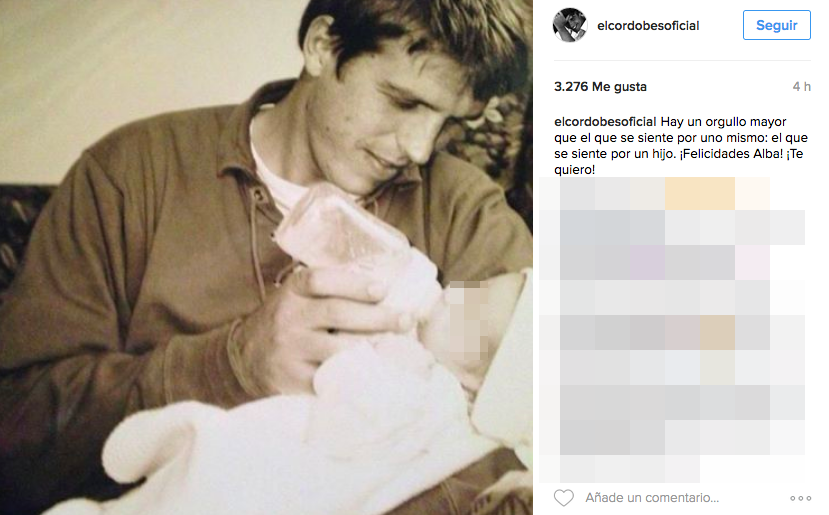The width and height of the screenshot is (829, 515).
Task: Click the sepia photo of the man feeding a baby
Action: [266, 258]
